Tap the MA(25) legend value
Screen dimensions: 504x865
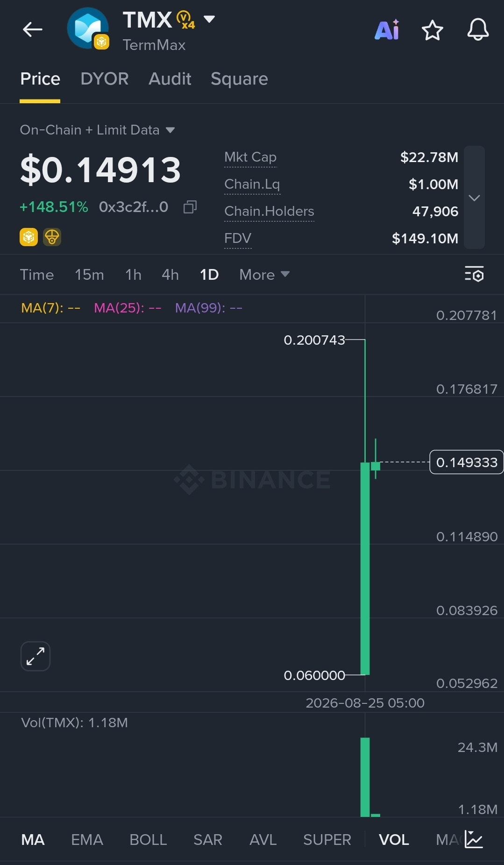pyautogui.click(x=128, y=308)
